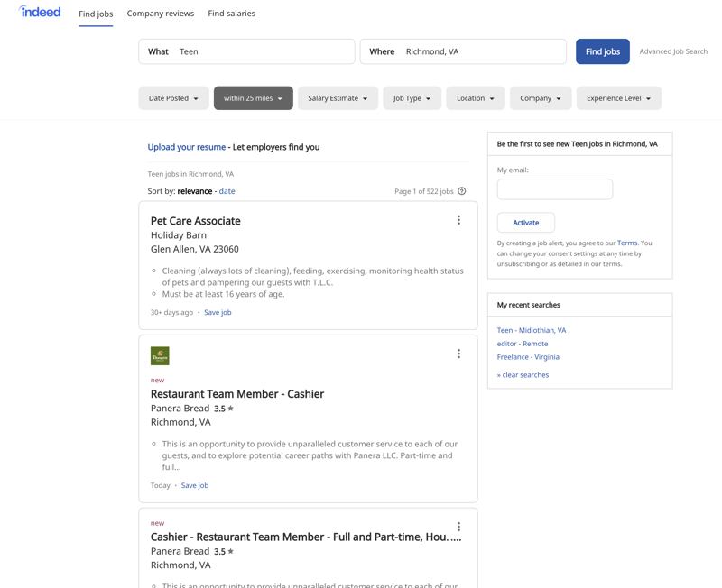Click the Teen jobs in Richmond, VA heading
Viewport: 722px width, 588px height.
[190, 174]
